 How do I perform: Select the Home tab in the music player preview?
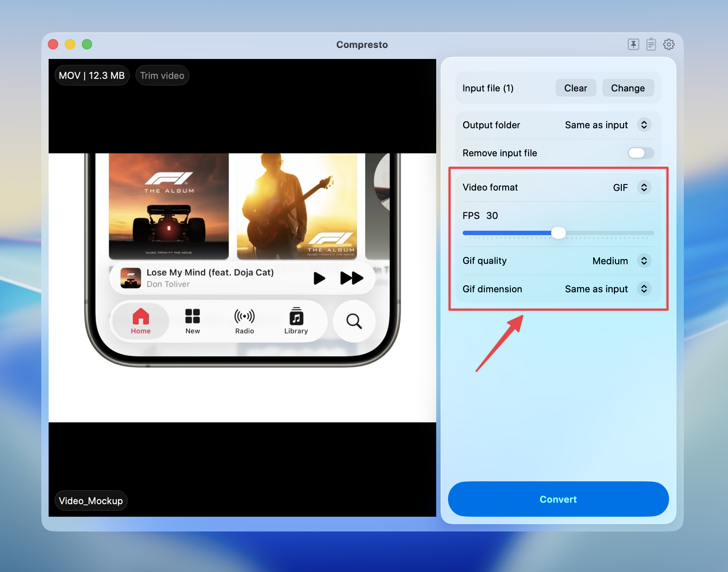coord(140,321)
